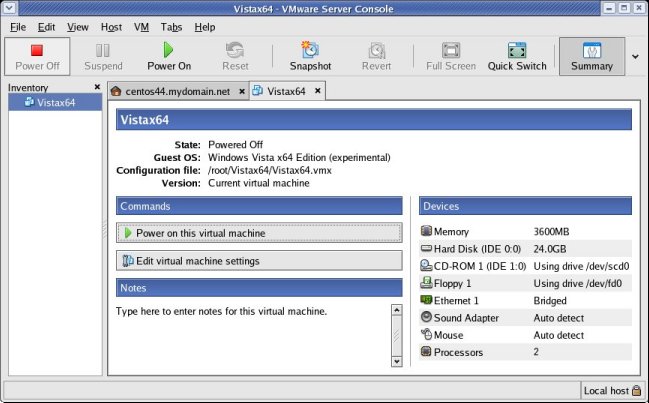Click the Local host lock icon
The width and height of the screenshot is (649, 403).
pyautogui.click(x=637, y=390)
